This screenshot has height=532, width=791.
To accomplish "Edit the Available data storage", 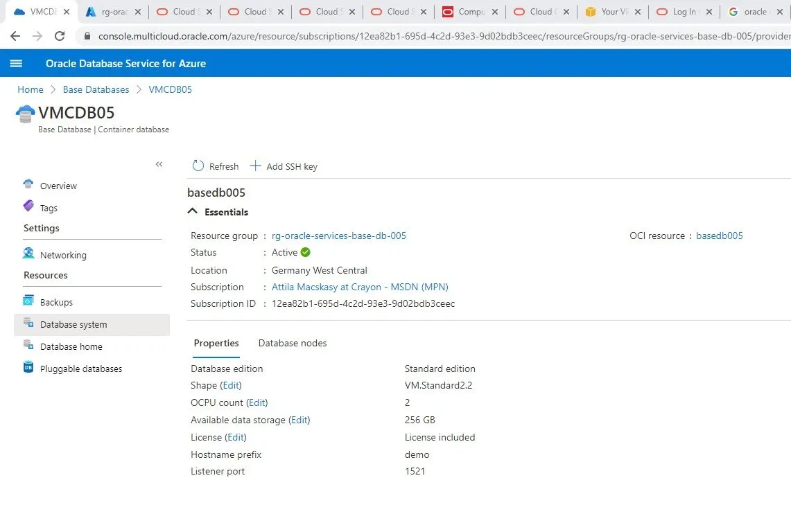I will point(299,420).
